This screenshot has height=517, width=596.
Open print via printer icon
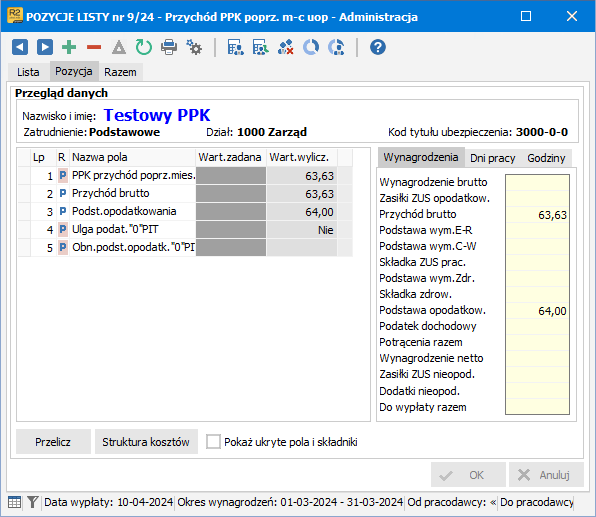tap(169, 48)
